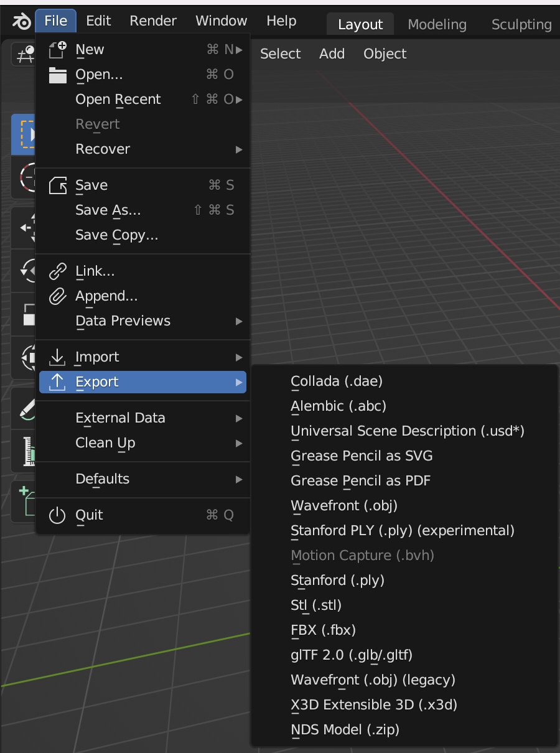Click the Import download arrow icon

tap(57, 357)
